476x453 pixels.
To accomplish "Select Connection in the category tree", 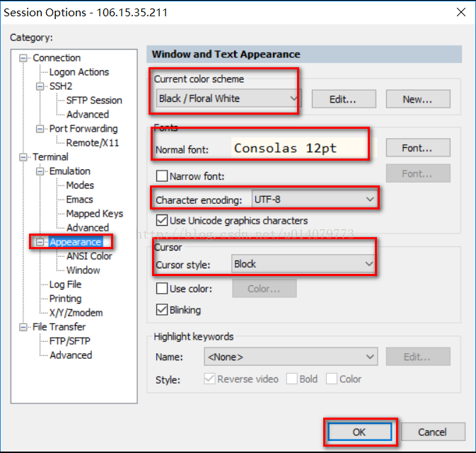I will [x=57, y=58].
